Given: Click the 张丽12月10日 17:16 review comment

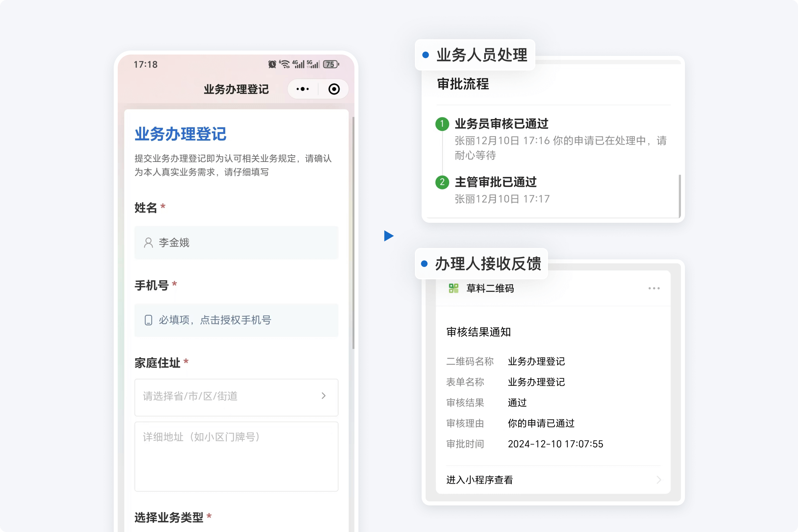Looking at the screenshot, I should tap(561, 148).
